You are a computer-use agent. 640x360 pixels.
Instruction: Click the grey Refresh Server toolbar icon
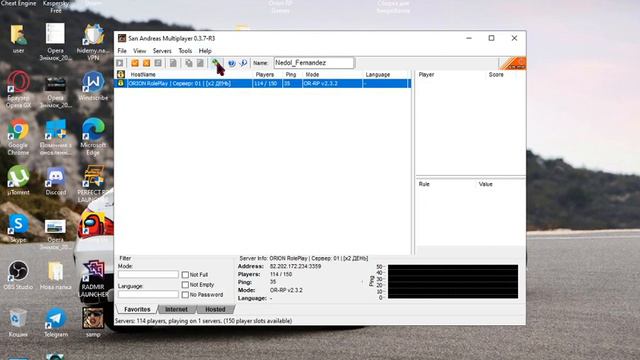click(x=158, y=63)
